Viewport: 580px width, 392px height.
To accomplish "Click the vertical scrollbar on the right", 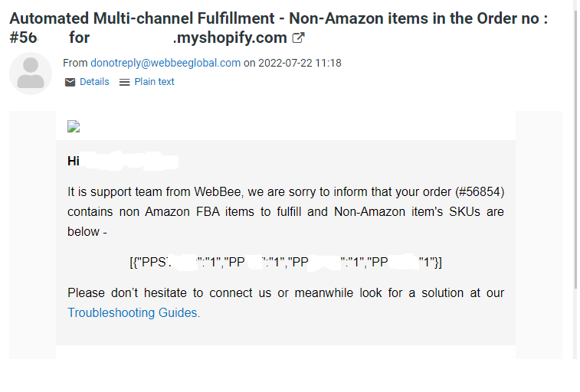I will tap(576, 153).
